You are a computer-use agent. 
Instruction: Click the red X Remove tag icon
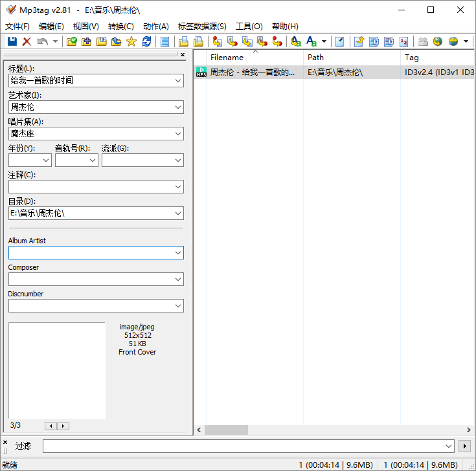click(27, 41)
